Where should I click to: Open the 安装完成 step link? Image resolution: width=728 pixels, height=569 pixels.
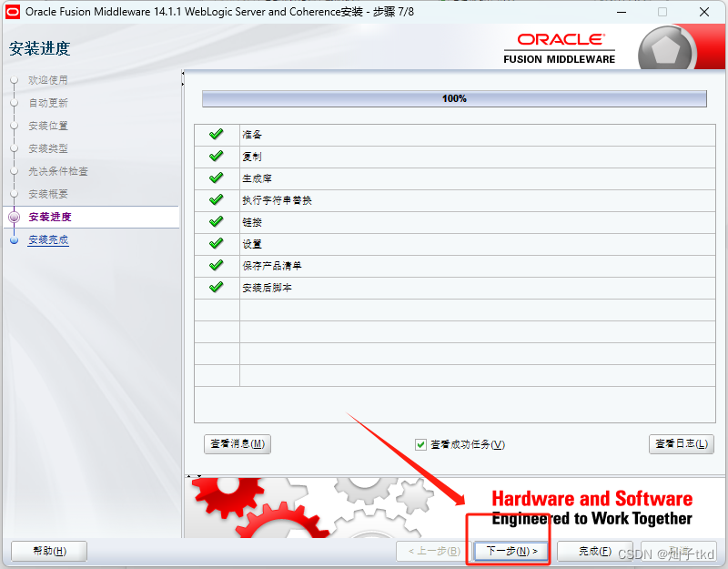pos(48,239)
